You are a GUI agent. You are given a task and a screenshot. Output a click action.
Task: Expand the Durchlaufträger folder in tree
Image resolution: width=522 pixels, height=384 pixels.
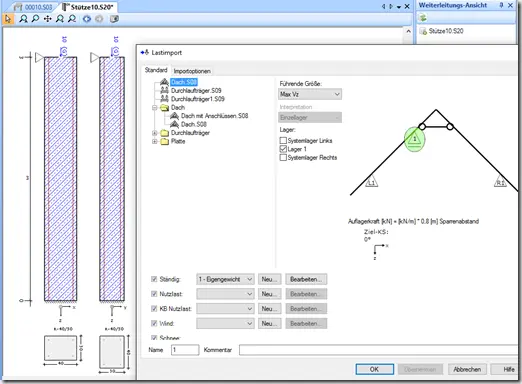(154, 133)
